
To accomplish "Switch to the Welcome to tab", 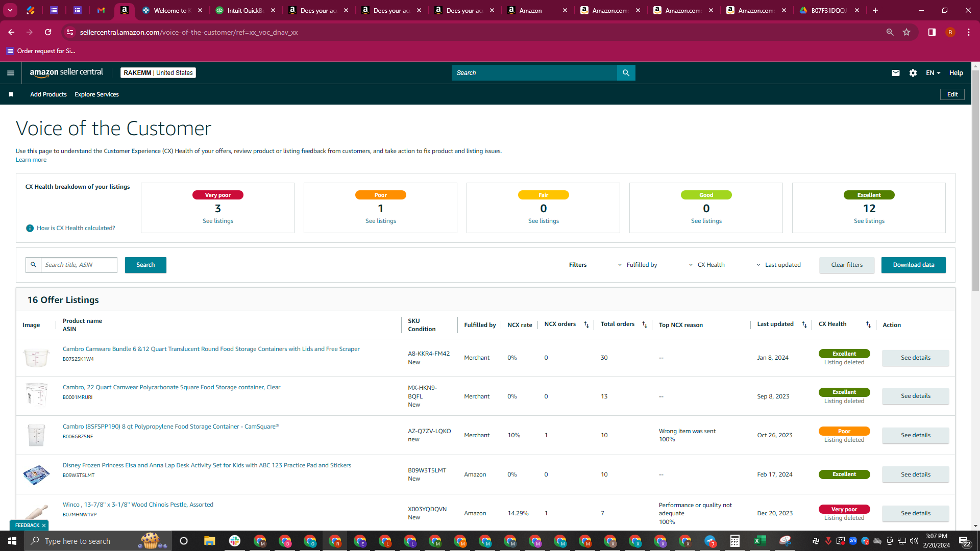I will coord(172,10).
